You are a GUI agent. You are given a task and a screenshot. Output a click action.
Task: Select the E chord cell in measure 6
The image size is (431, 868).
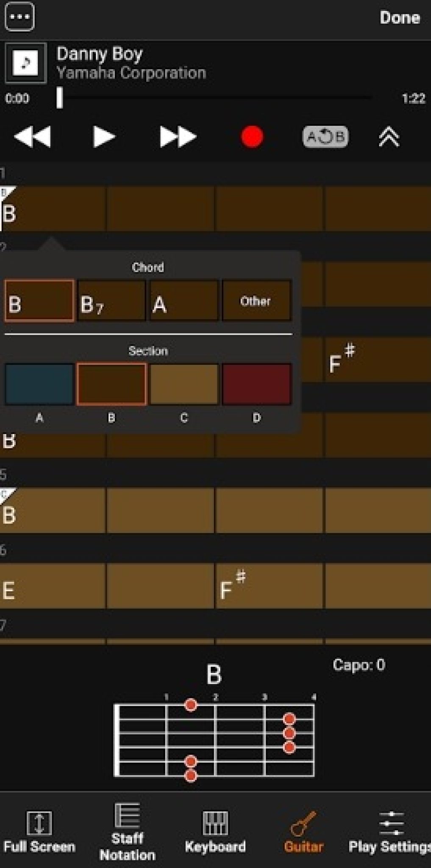pos(53,586)
